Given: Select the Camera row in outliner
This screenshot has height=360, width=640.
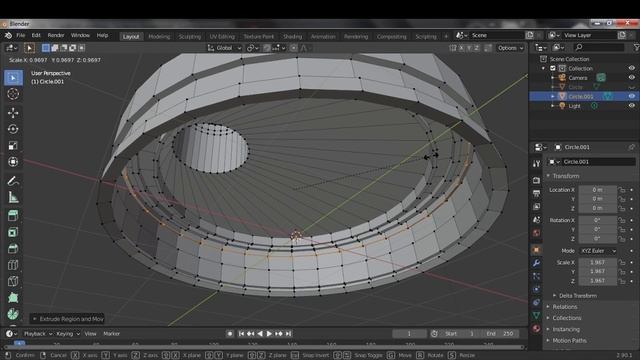Looking at the screenshot, I should (x=583, y=78).
